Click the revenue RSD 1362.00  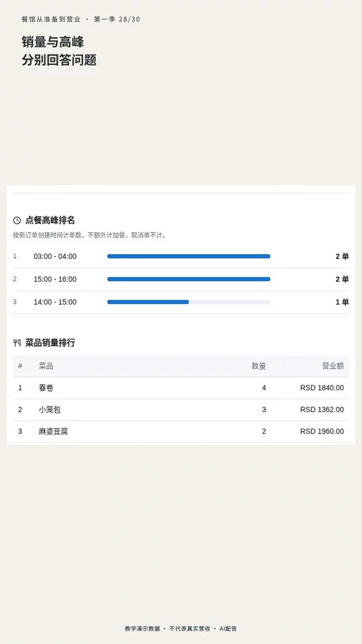[322, 409]
